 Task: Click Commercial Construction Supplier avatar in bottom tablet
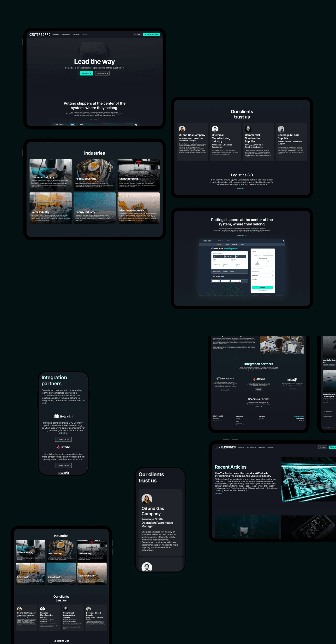[x=66, y=609]
